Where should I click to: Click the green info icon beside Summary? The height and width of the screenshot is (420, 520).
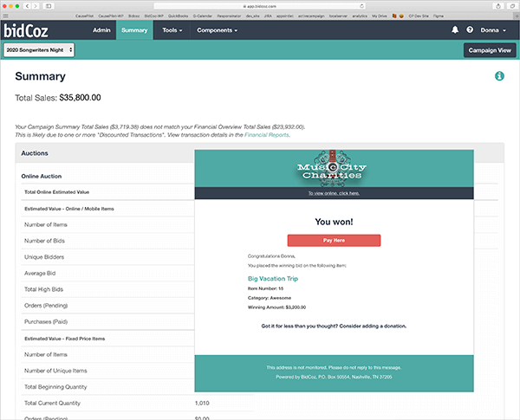coord(499,77)
